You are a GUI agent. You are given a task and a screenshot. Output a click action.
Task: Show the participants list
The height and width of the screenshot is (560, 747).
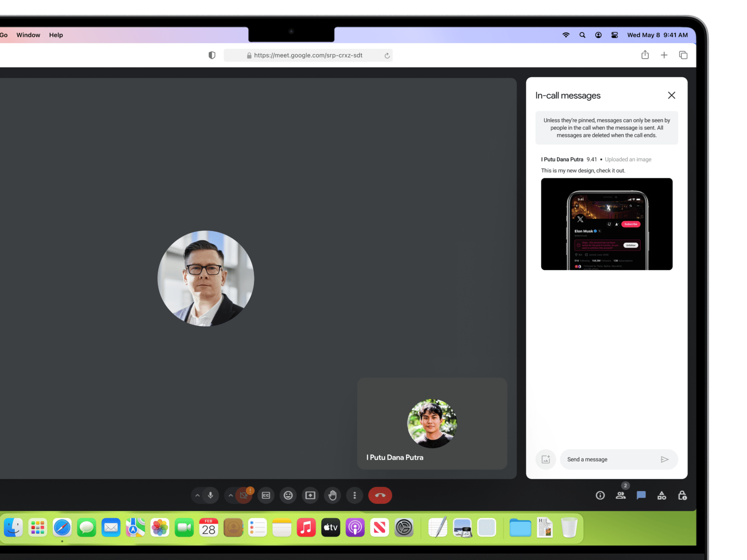pyautogui.click(x=621, y=495)
